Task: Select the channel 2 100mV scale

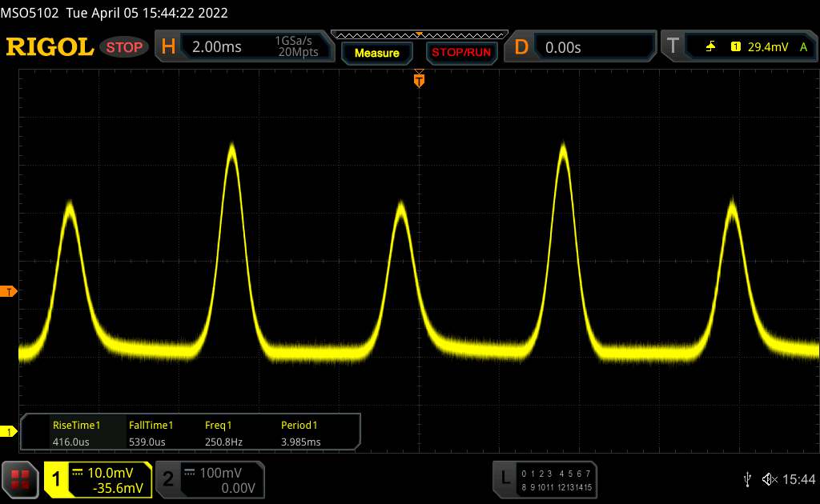Action: (x=221, y=473)
